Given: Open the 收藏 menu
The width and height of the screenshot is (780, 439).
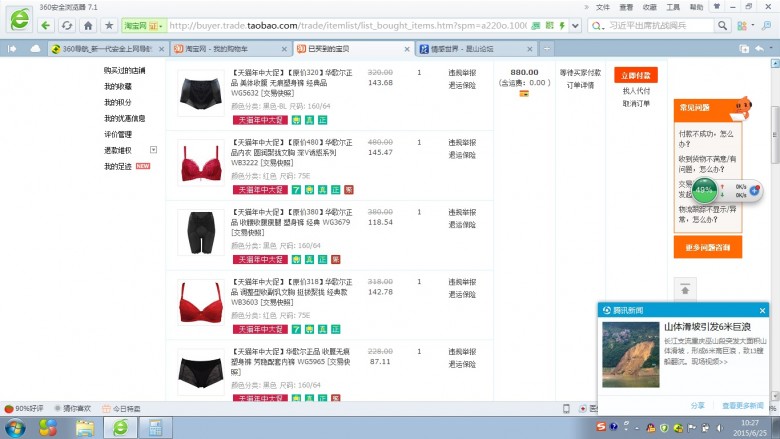Looking at the screenshot, I should pyautogui.click(x=650, y=7).
